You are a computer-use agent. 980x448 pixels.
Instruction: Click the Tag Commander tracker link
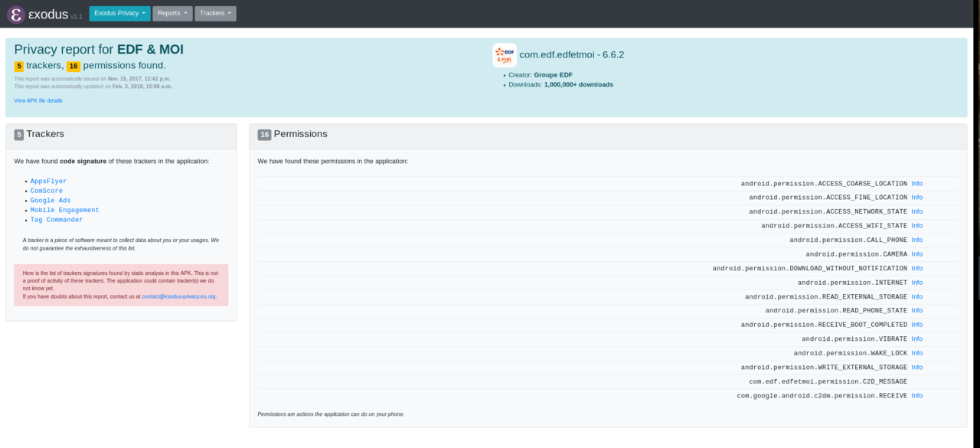tap(57, 220)
